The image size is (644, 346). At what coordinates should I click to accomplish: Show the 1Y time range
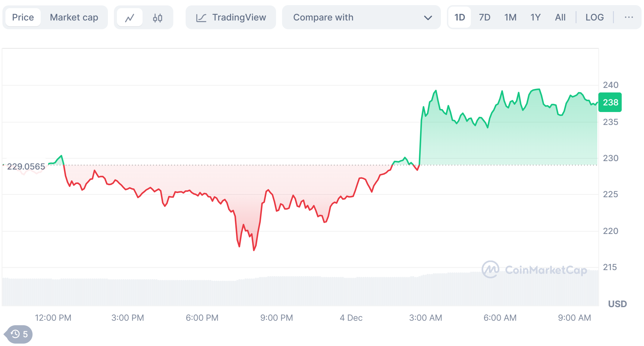coord(535,17)
